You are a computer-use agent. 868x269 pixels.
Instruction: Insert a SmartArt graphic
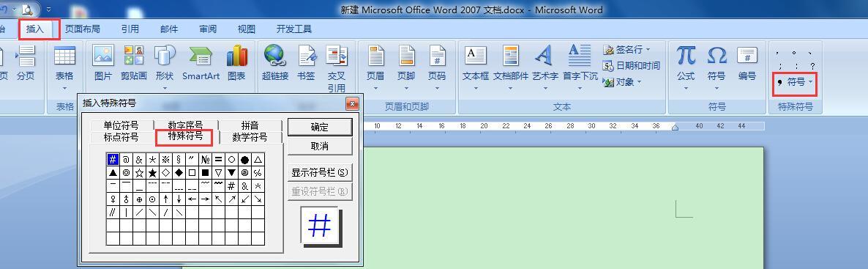pos(201,63)
